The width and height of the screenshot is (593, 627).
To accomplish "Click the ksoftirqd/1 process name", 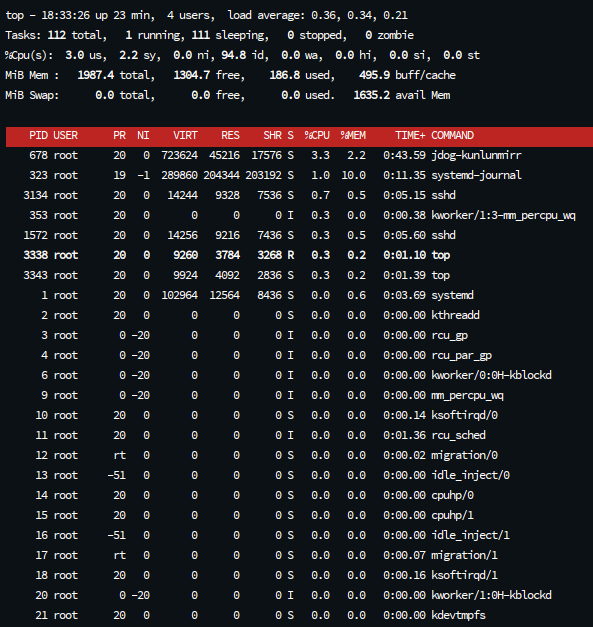I will coord(464,575).
